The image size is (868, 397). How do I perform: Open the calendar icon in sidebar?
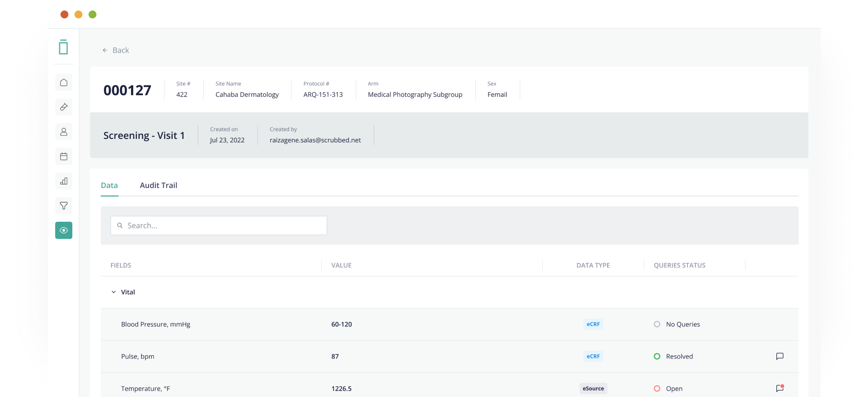(x=64, y=156)
